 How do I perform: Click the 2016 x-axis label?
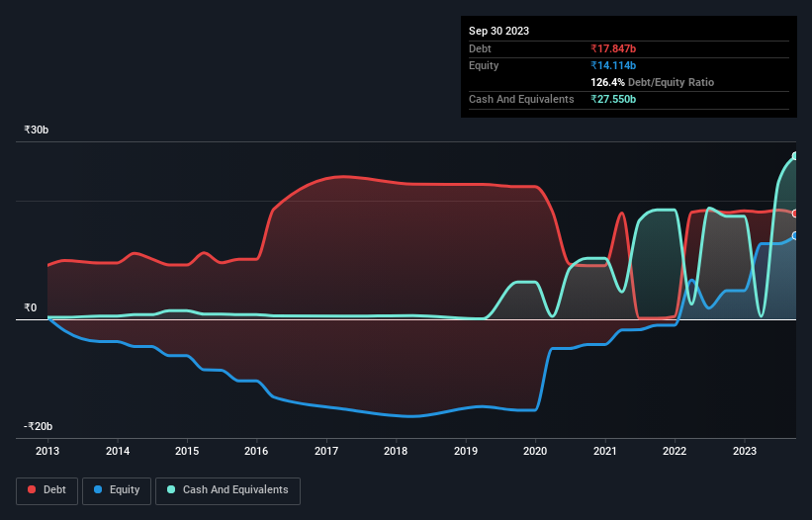tap(256, 451)
